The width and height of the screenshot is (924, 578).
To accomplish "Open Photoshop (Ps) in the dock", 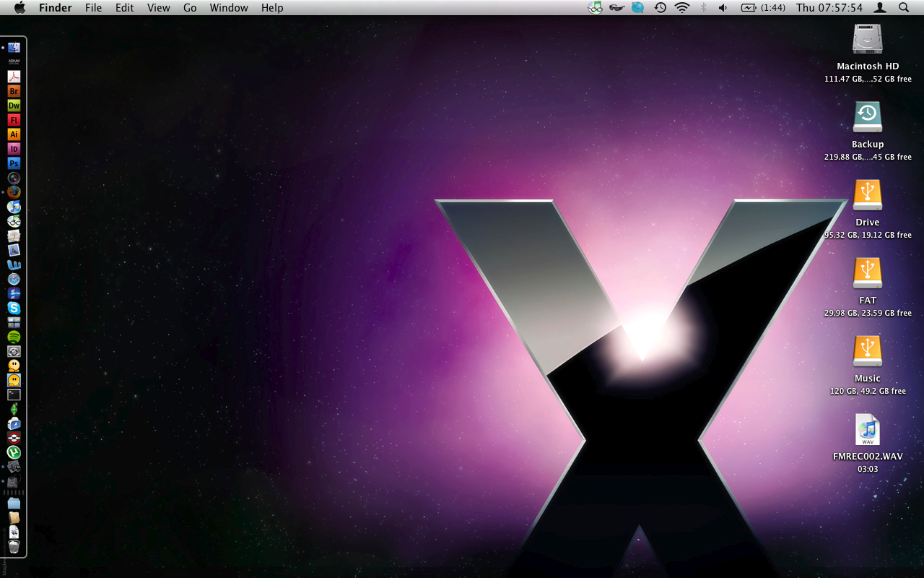I will (x=14, y=163).
